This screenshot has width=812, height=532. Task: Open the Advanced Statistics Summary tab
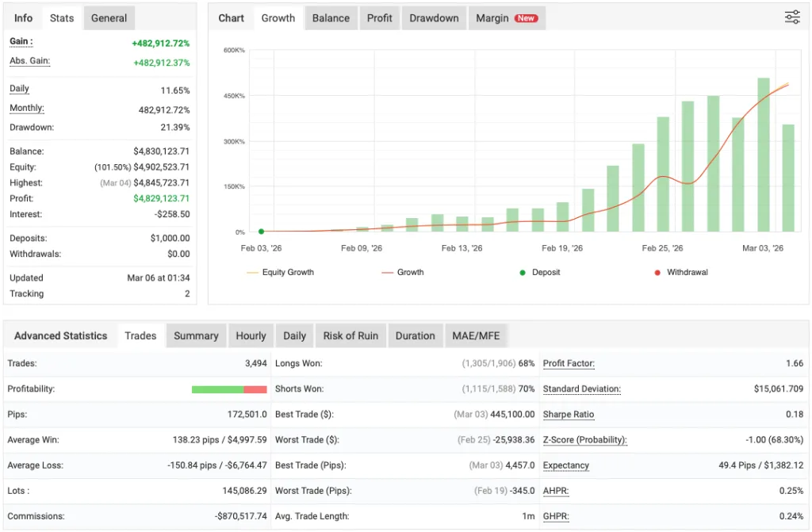pos(196,335)
